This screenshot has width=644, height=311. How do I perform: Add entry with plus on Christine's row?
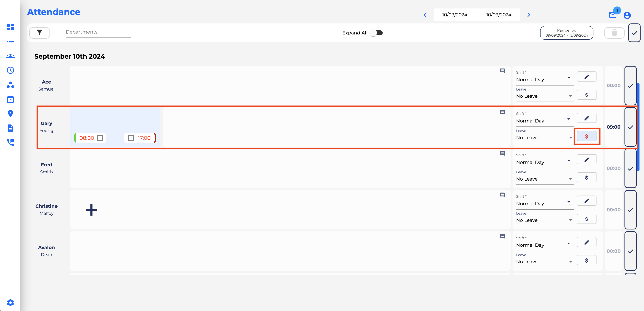coord(91,210)
